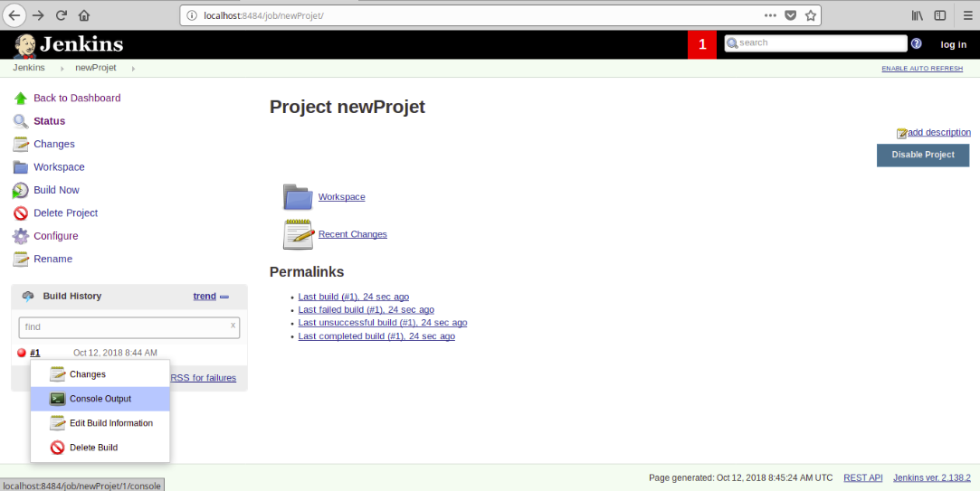The image size is (980, 491).
Task: Expand the newProjet breadcrumb arrow
Action: (133, 68)
